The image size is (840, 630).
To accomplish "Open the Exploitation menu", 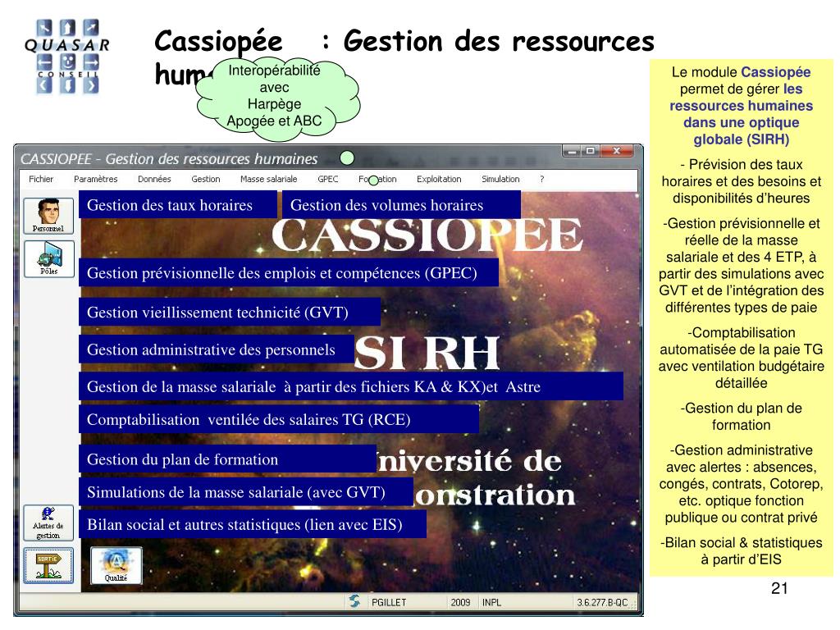I will pyautogui.click(x=439, y=179).
